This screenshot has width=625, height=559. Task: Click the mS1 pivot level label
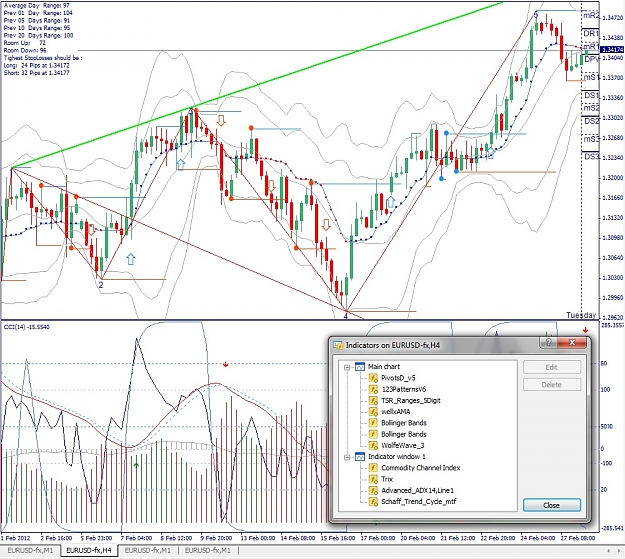pyautogui.click(x=591, y=77)
